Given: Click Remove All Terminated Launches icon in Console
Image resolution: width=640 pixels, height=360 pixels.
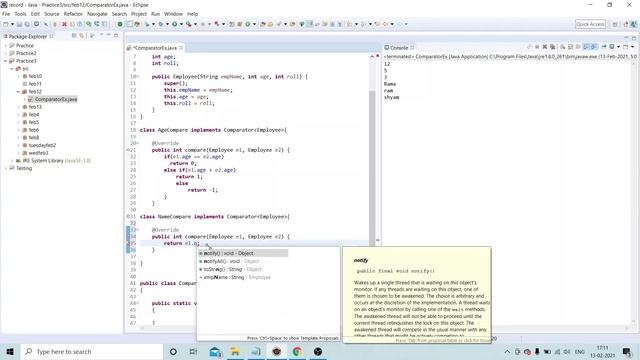Looking at the screenshot, I should click(x=553, y=47).
